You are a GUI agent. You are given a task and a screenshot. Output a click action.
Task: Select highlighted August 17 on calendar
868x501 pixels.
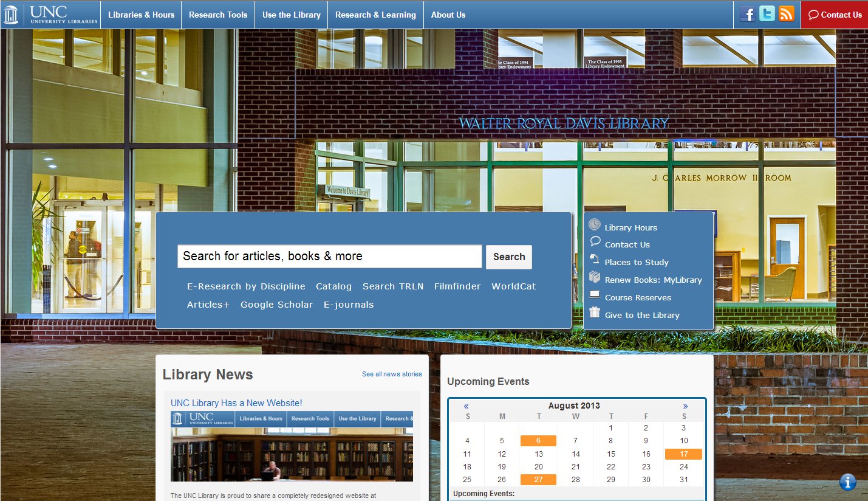(x=683, y=454)
